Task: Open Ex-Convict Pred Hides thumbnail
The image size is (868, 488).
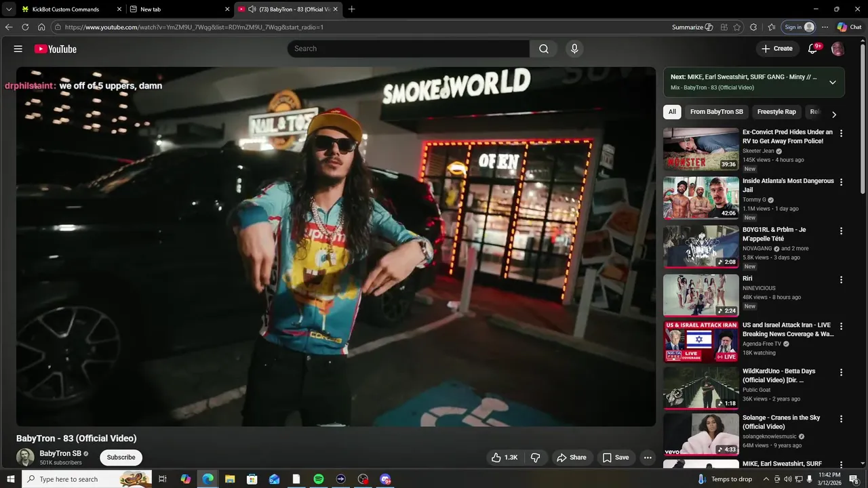Action: [701, 149]
